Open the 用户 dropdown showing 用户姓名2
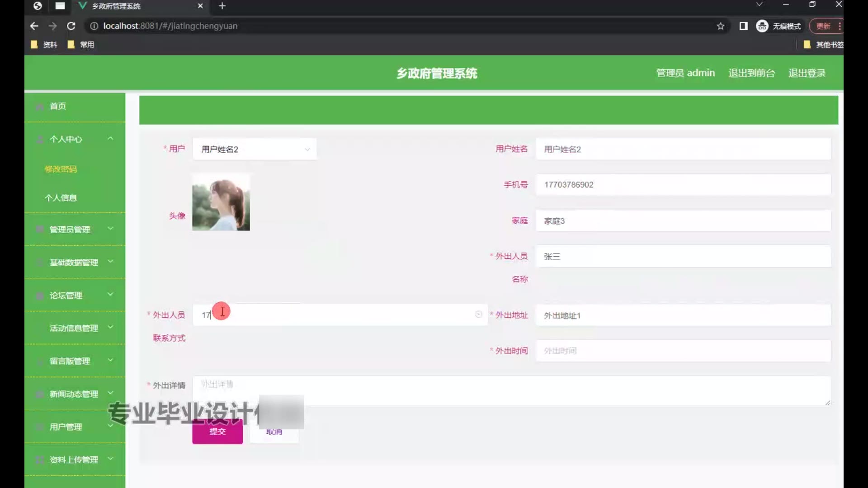The width and height of the screenshot is (868, 488). tap(255, 149)
